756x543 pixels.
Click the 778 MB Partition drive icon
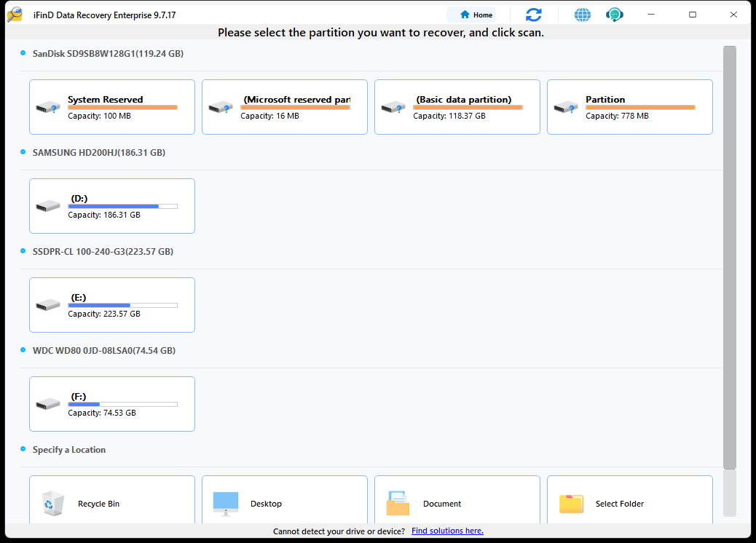tap(566, 107)
